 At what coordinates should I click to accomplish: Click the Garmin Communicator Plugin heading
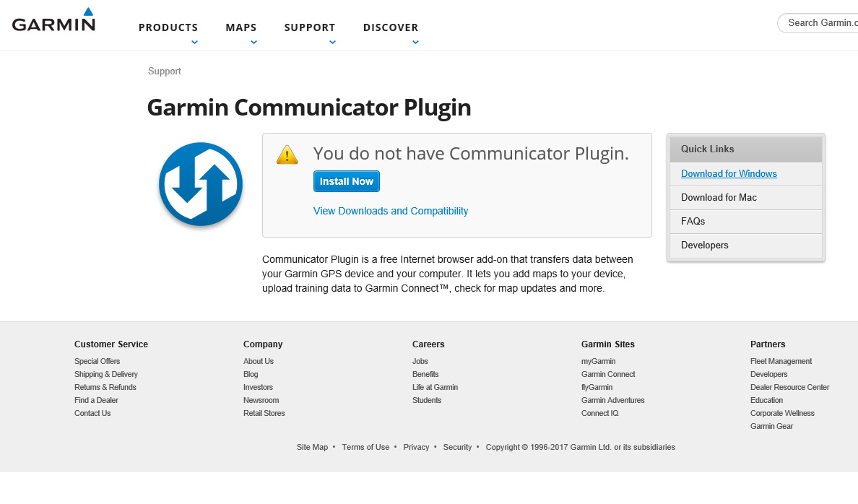pos(309,108)
